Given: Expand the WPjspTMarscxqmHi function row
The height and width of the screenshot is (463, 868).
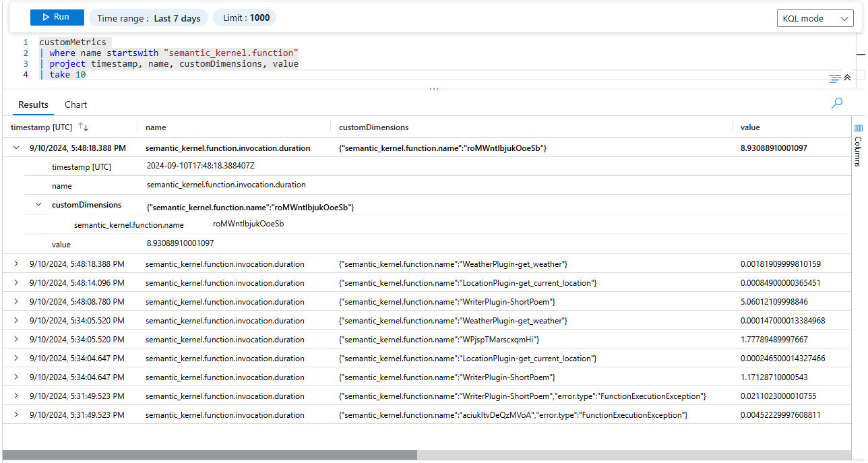Looking at the screenshot, I should coord(16,340).
